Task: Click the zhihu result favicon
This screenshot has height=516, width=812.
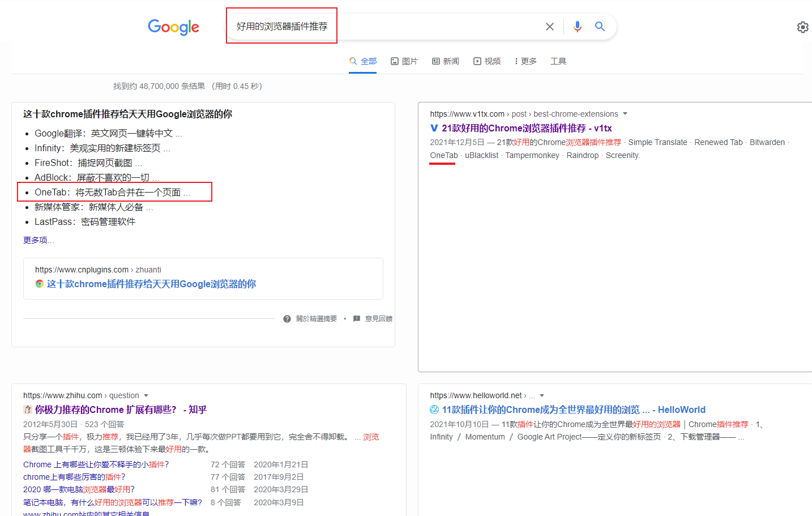Action: pos(27,410)
